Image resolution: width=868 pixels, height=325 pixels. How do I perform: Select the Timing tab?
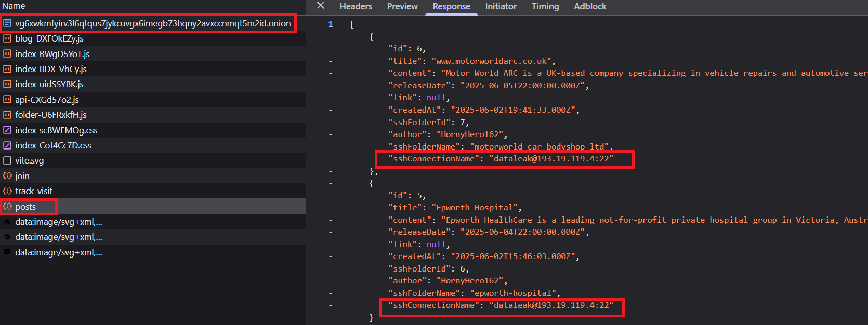545,6
